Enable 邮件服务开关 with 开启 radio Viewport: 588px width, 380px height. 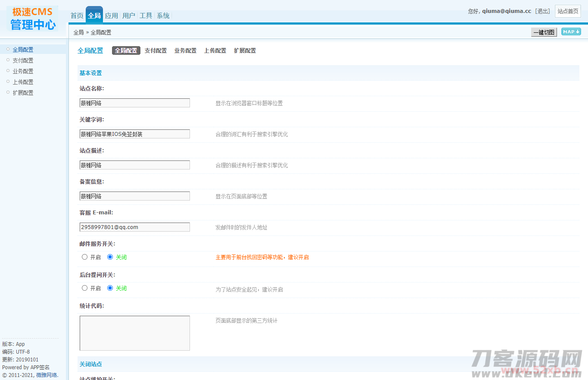click(x=85, y=257)
